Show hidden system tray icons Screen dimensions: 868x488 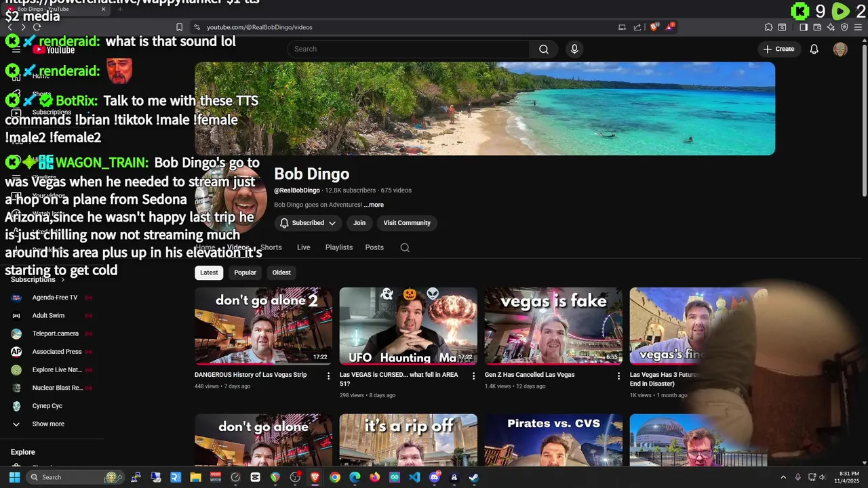tap(783, 477)
